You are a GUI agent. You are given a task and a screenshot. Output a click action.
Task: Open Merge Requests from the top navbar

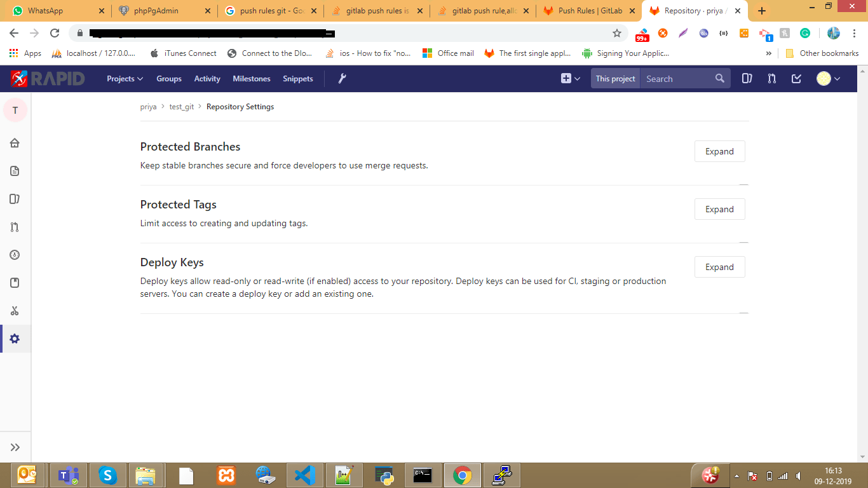pos(771,78)
